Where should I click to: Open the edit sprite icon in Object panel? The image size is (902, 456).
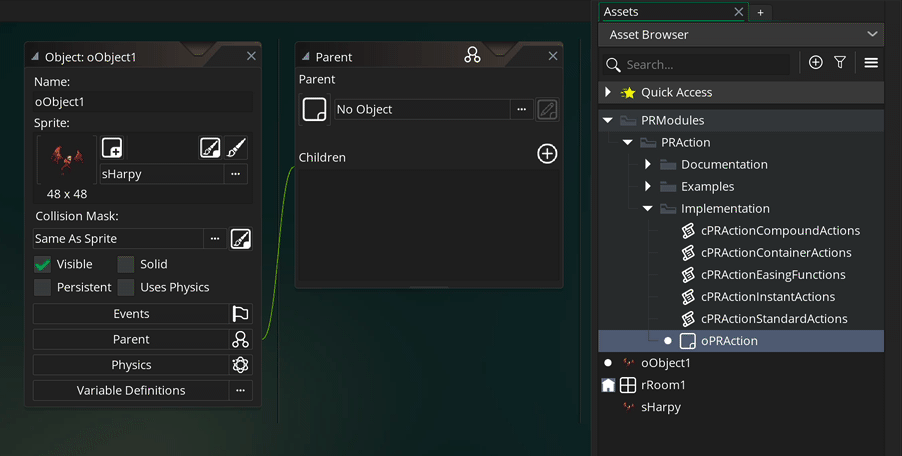210,148
